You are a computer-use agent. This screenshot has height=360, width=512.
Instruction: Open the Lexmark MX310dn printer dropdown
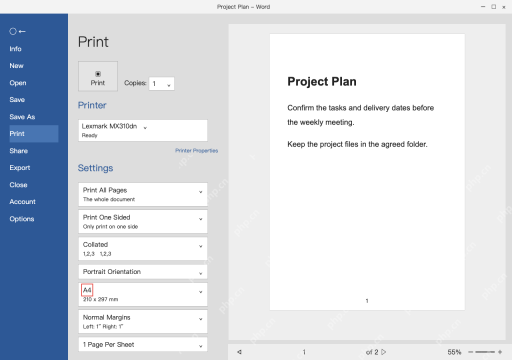pyautogui.click(x=143, y=130)
